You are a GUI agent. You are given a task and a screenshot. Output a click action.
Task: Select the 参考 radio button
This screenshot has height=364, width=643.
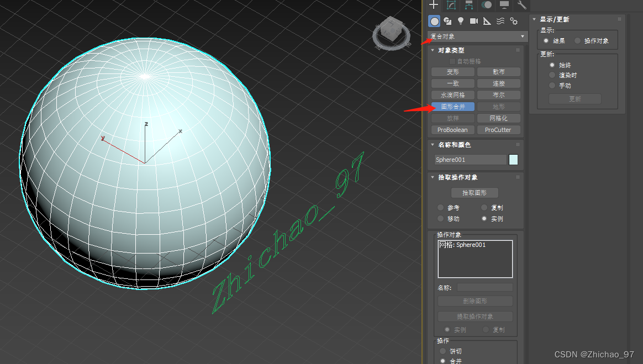click(440, 208)
